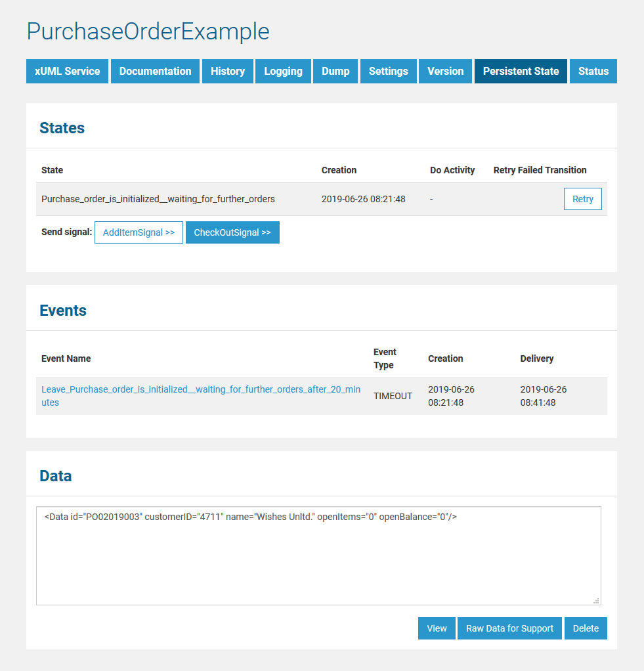The width and height of the screenshot is (644, 671).
Task: View the persistent state data
Action: point(436,628)
